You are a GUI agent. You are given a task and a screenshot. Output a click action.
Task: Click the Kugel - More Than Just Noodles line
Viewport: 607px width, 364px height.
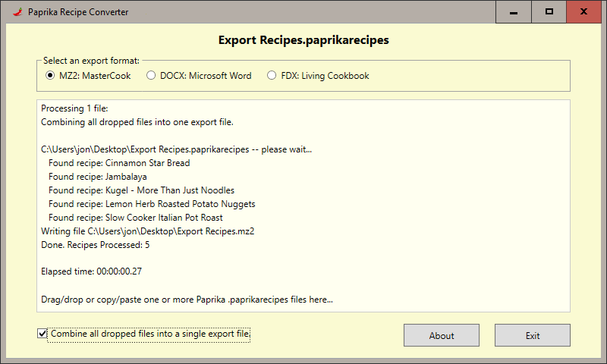coord(141,190)
